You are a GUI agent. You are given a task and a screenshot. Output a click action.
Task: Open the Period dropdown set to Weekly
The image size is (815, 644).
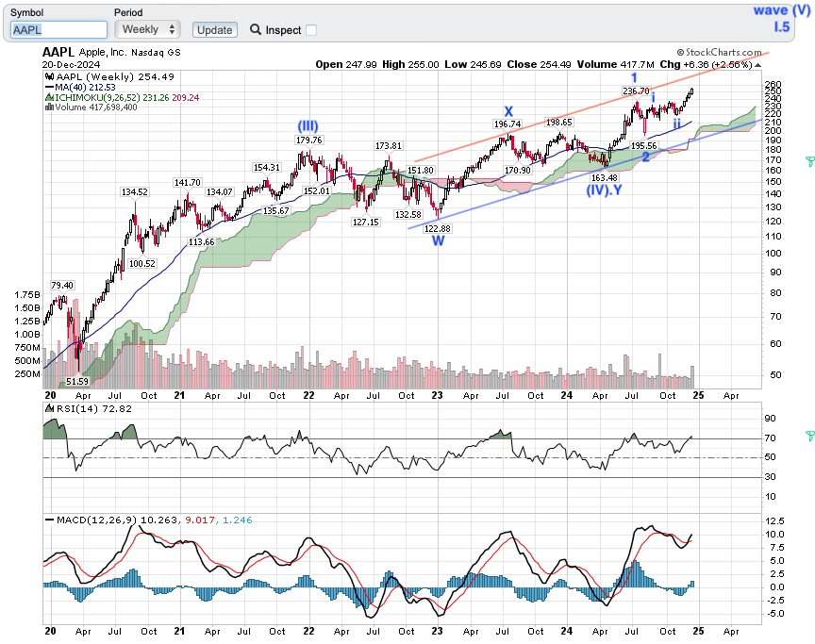tap(147, 29)
